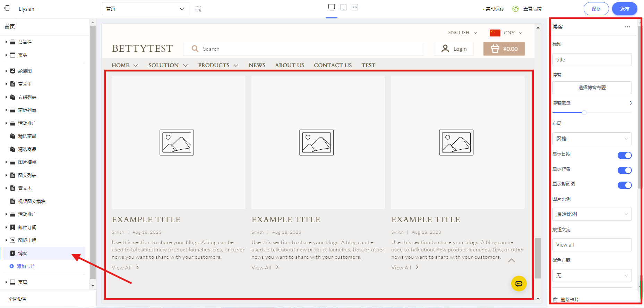Disable the 显示作者 switch
This screenshot has width=644, height=308.
624,170
